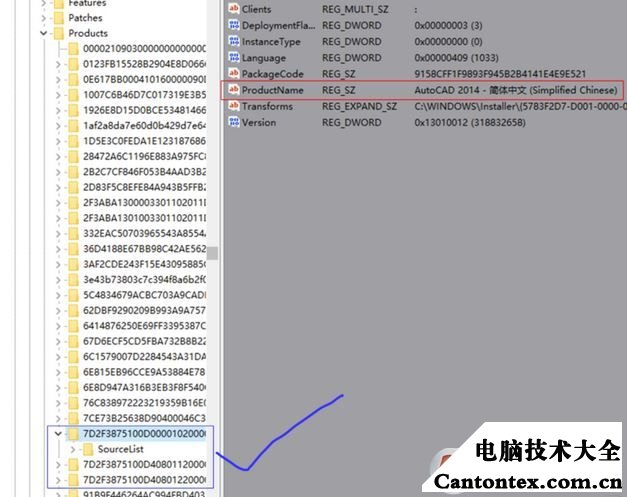Click folder icon of key 7D2F3875100D408011200
The image size is (627, 497).
point(73,464)
